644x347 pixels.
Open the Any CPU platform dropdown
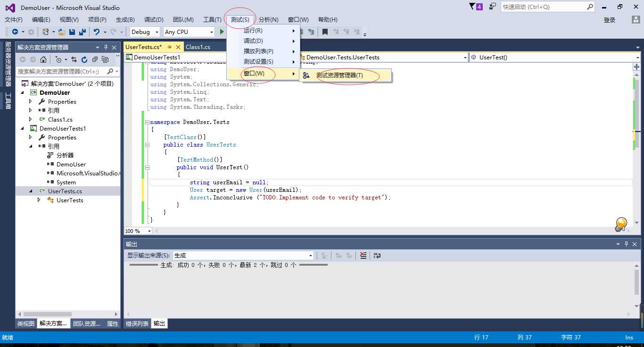pos(189,32)
